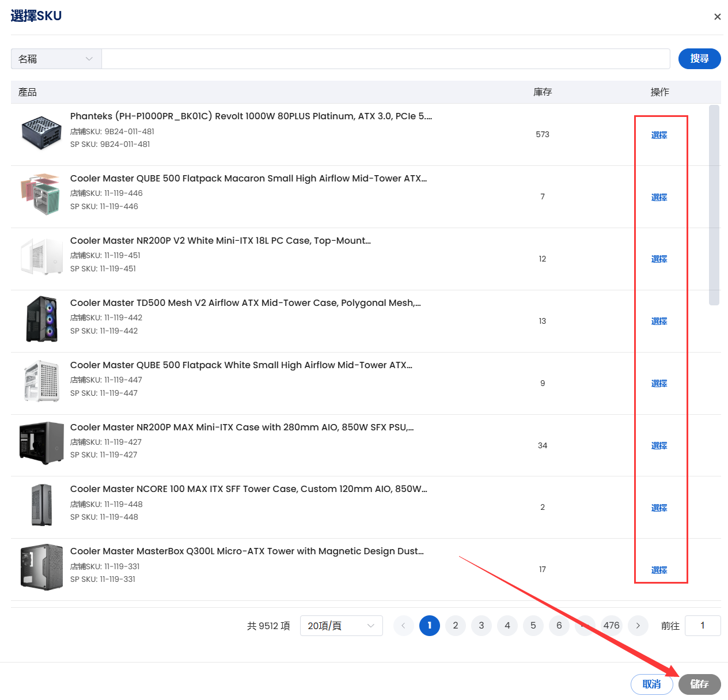Open the 名稱 search field dropdown
This screenshot has width=728, height=700.
click(56, 59)
